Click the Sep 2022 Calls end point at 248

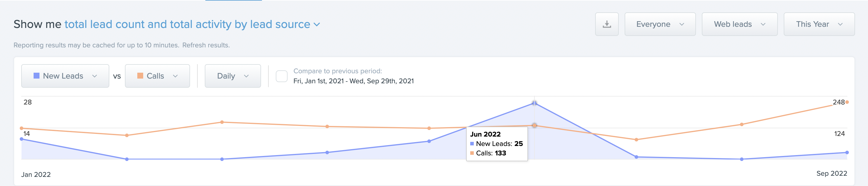847,102
